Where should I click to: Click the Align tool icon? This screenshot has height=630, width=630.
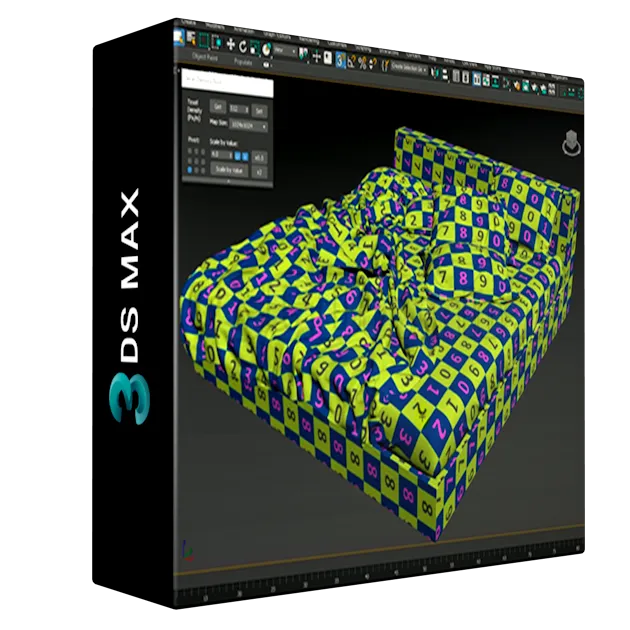445,76
